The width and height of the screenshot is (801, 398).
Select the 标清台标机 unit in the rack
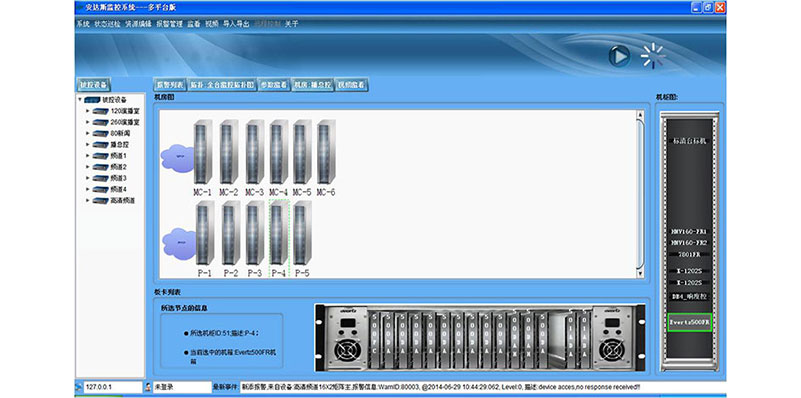[689, 141]
